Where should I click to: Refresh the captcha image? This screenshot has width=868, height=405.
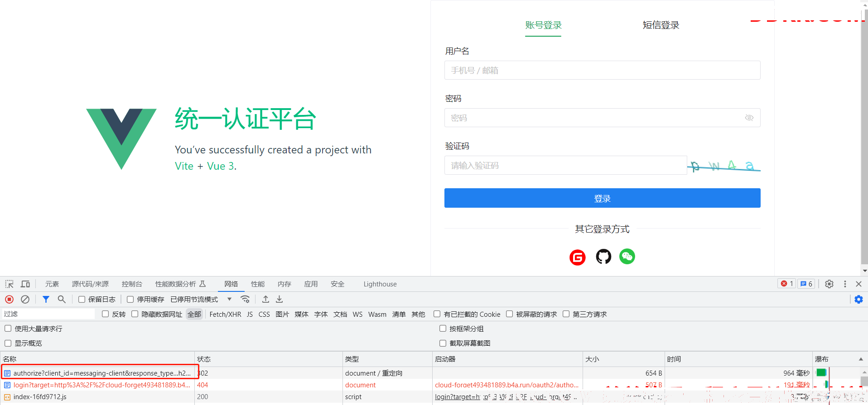click(724, 166)
